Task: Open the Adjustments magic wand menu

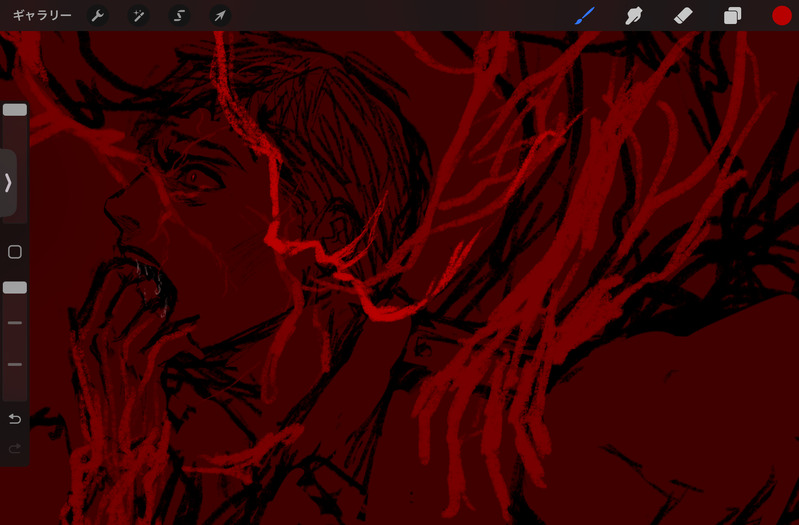Action: (138, 16)
